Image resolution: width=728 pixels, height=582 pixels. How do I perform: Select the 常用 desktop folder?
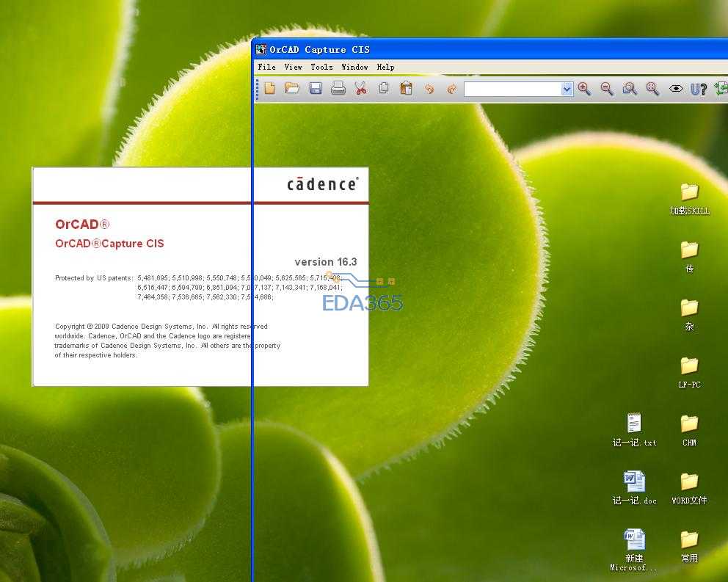point(689,547)
